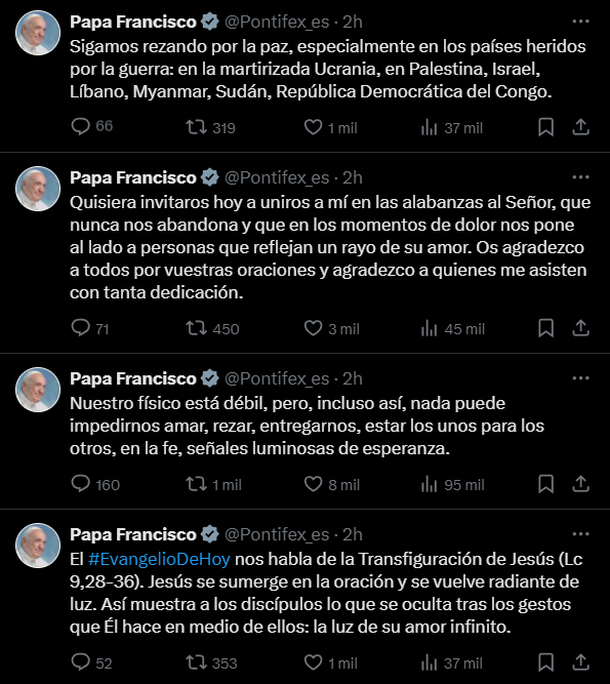This screenshot has width=610, height=684.
Task: Open more options for 'Nuestro físico' tweet
Action: [x=581, y=378]
